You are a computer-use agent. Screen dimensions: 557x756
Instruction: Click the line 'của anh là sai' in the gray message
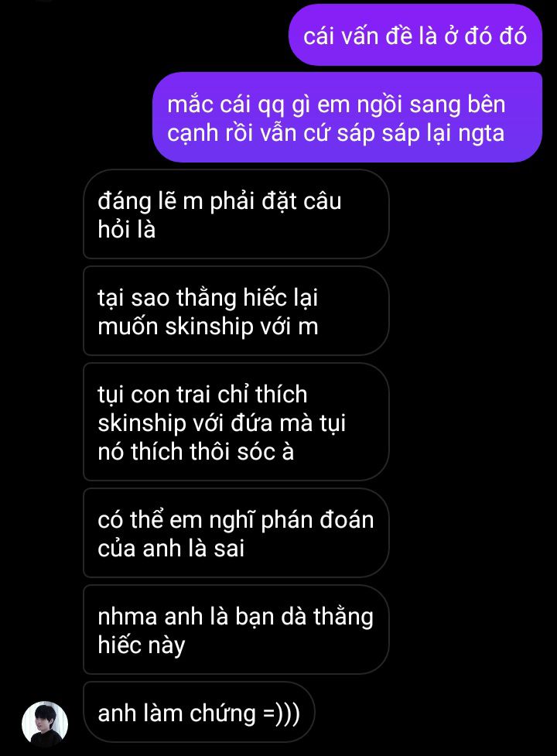click(170, 549)
